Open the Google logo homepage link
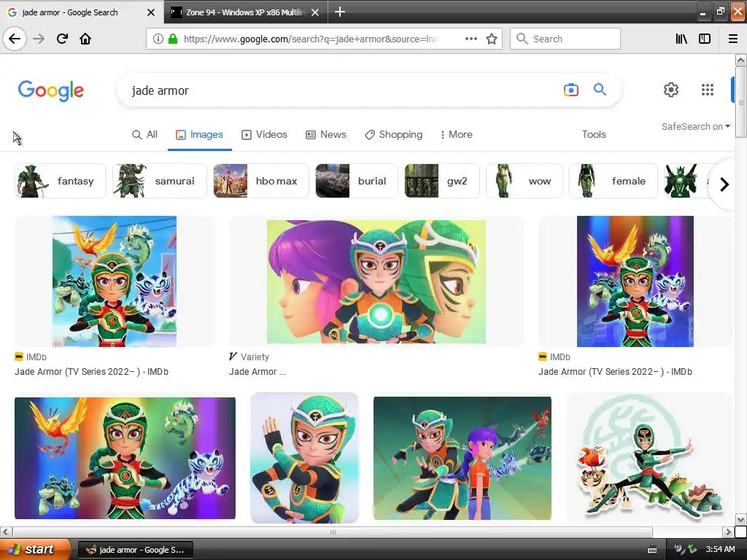 pos(51,90)
